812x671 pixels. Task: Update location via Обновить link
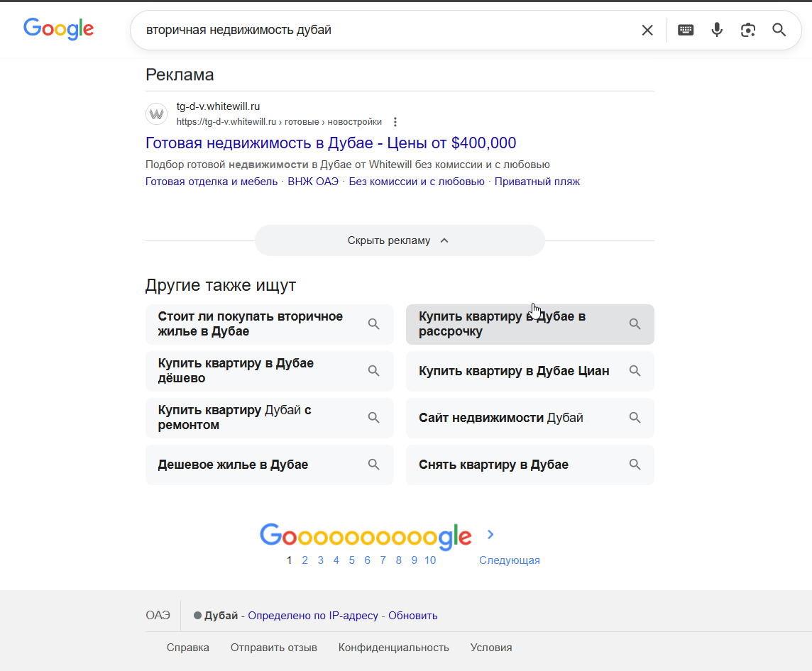tap(412, 616)
